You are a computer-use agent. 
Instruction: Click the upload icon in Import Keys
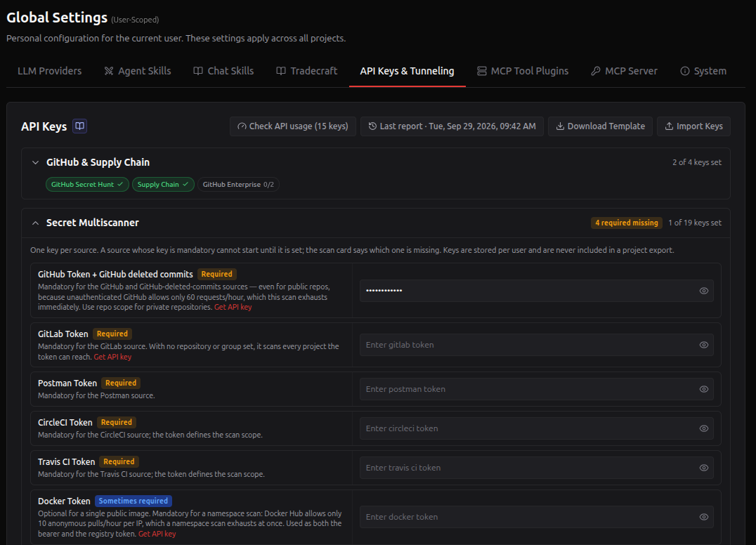point(669,126)
